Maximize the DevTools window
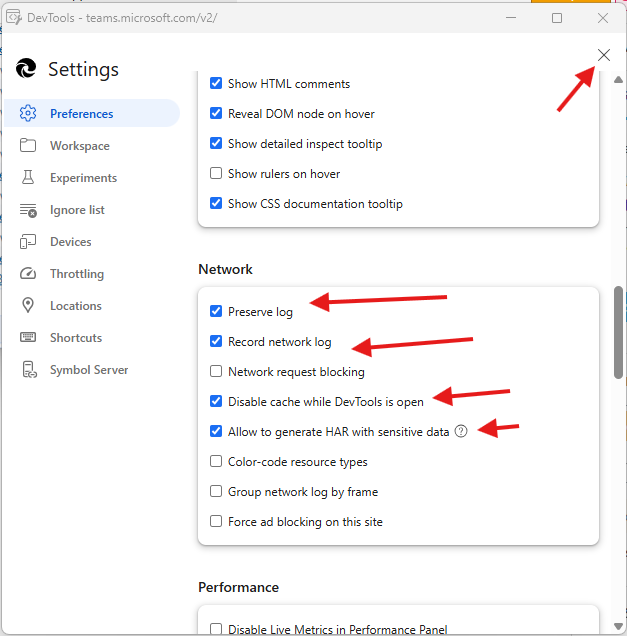This screenshot has width=627, height=636. tap(557, 17)
